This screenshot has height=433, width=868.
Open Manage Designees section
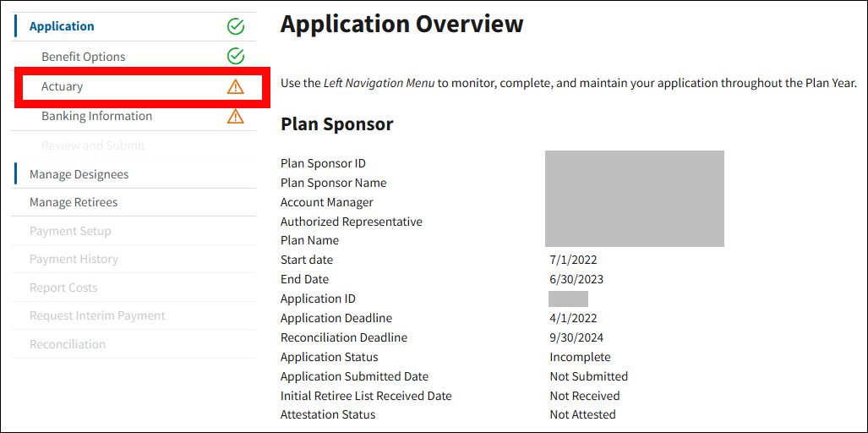click(79, 174)
